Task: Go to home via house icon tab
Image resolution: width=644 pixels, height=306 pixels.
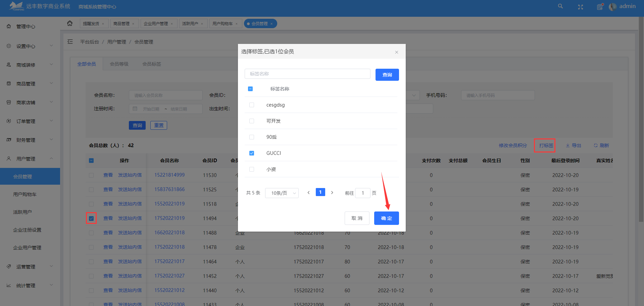Action: click(70, 23)
